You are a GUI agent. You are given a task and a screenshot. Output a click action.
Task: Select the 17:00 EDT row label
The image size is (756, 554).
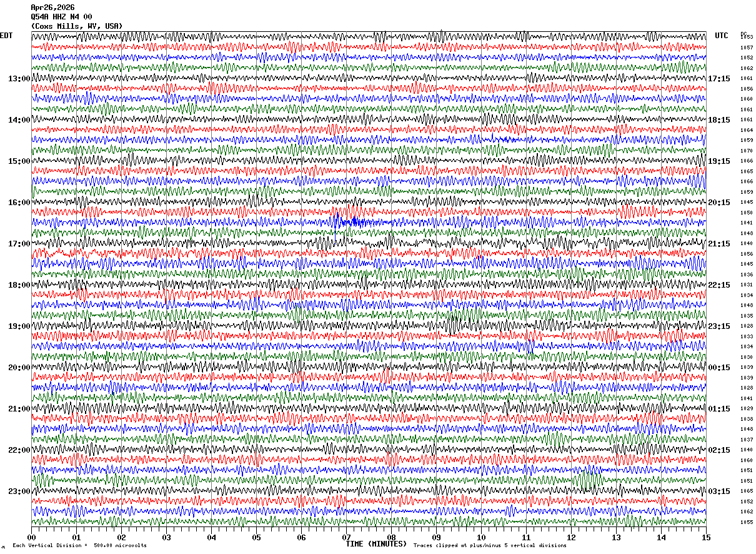pyautogui.click(x=19, y=244)
